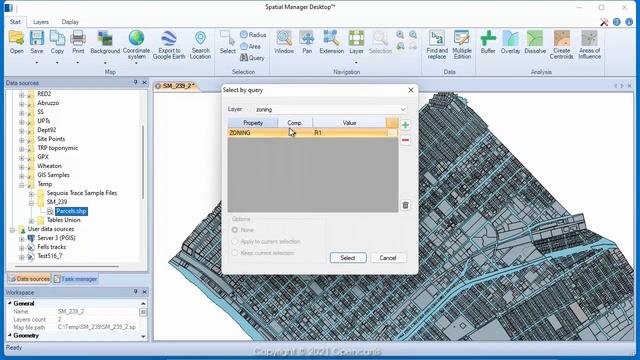This screenshot has width=640, height=360.
Task: Activate the Pan tool
Action: 307,42
